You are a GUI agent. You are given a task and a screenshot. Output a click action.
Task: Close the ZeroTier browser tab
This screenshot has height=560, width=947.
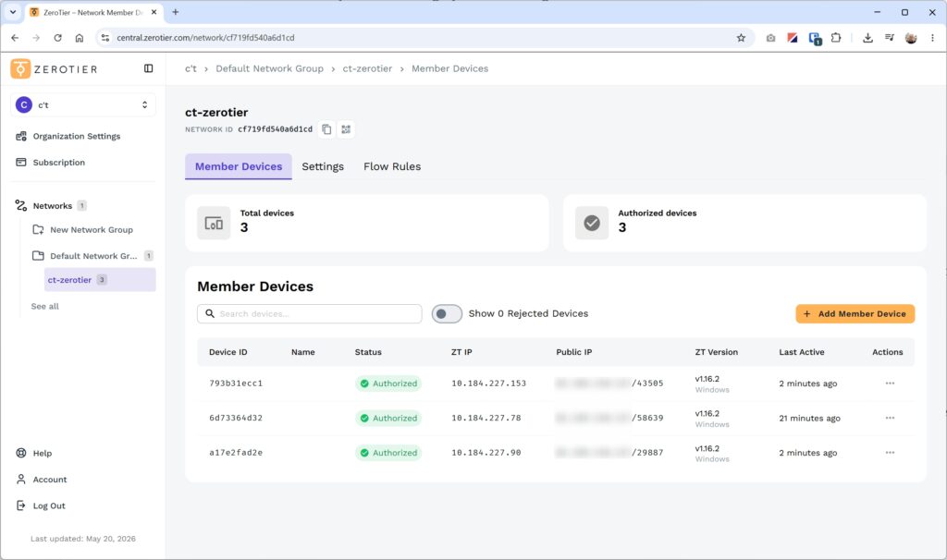click(154, 11)
